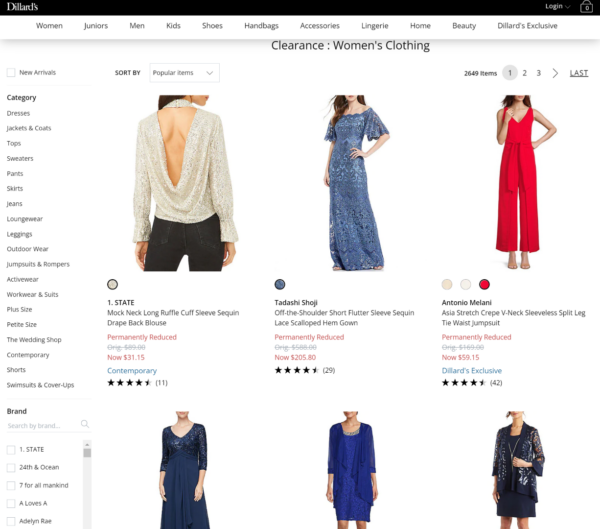Click the blue Contemporary link under blouse
The width and height of the screenshot is (600, 529).
132,371
